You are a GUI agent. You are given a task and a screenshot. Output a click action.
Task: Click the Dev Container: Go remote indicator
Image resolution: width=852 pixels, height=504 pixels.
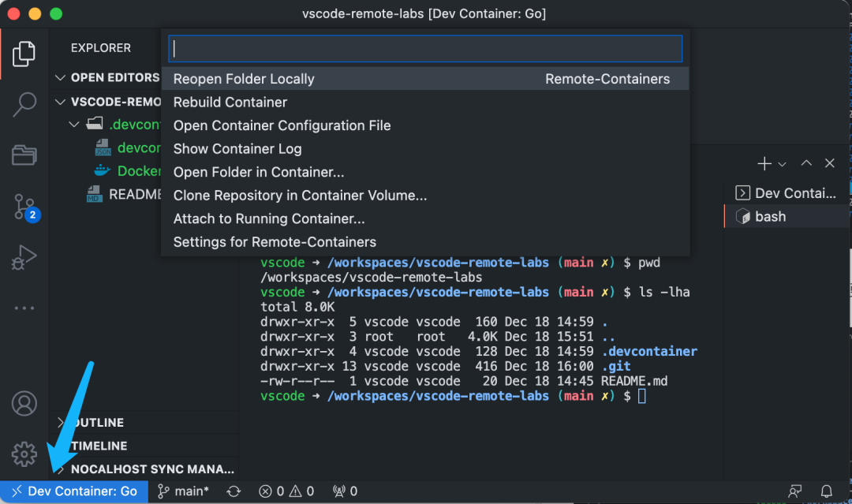click(x=74, y=491)
